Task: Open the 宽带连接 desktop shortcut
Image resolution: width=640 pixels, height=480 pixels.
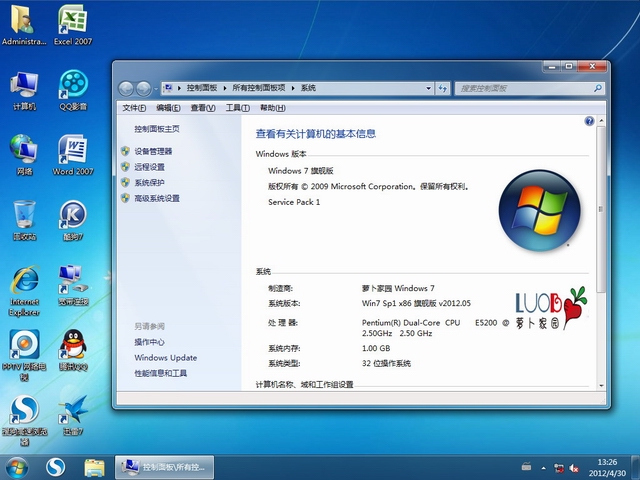Action: [73, 285]
